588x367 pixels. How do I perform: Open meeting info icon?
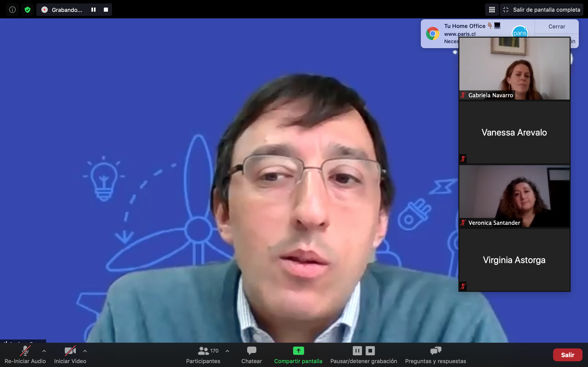point(12,10)
